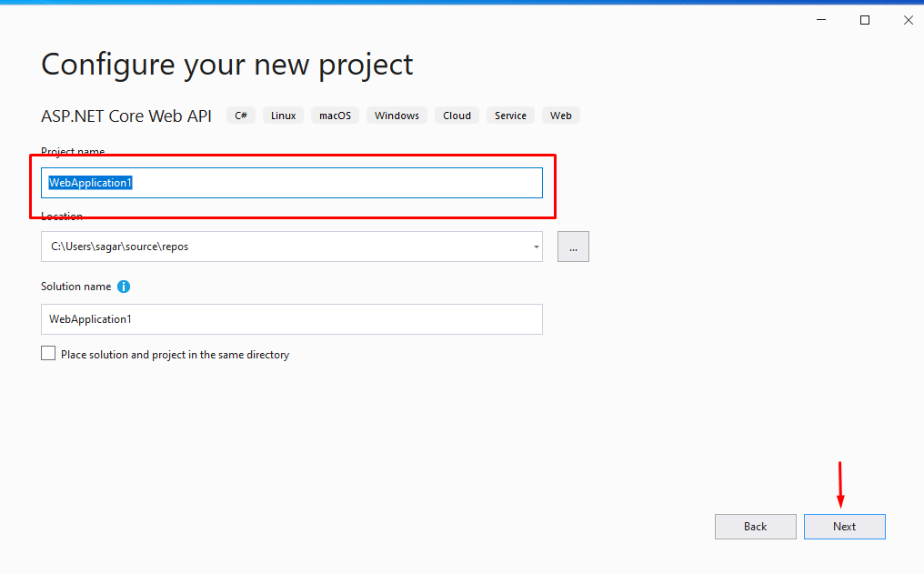The height and width of the screenshot is (574, 924).
Task: Expand recent locations for the repos path
Action: point(535,246)
